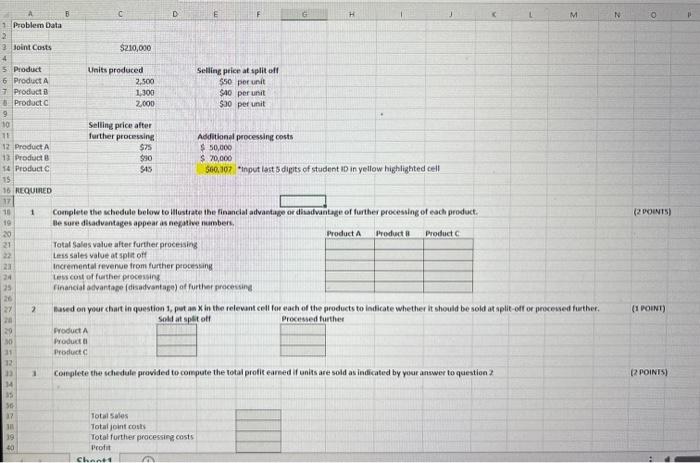Click the yellow highlighted student ID cell
This screenshot has width=700, height=463.
[x=216, y=169]
